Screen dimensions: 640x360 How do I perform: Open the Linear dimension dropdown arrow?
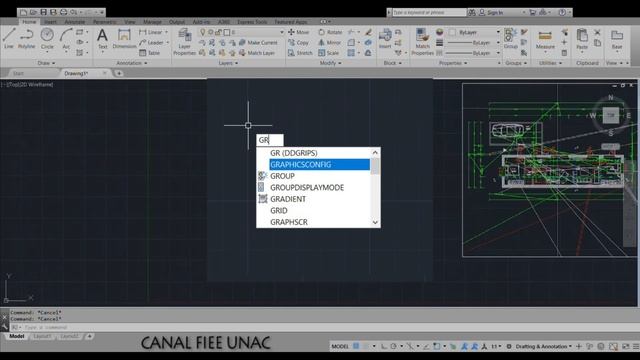[x=167, y=32]
